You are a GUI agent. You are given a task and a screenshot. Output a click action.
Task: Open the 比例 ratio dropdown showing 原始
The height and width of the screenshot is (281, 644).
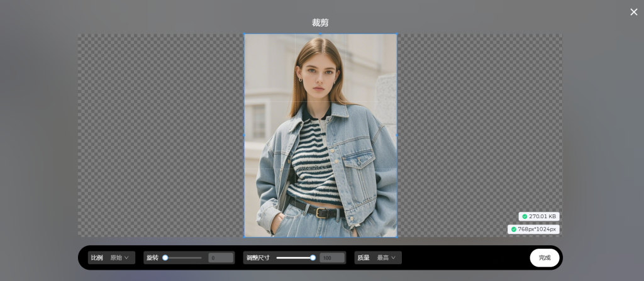pyautogui.click(x=119, y=258)
